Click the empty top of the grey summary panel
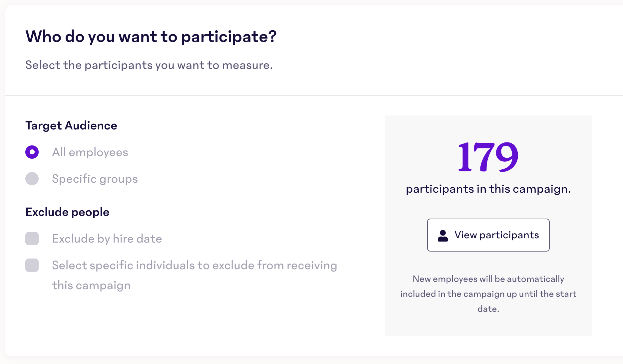Viewport: 623px width, 364px height. tap(488, 126)
